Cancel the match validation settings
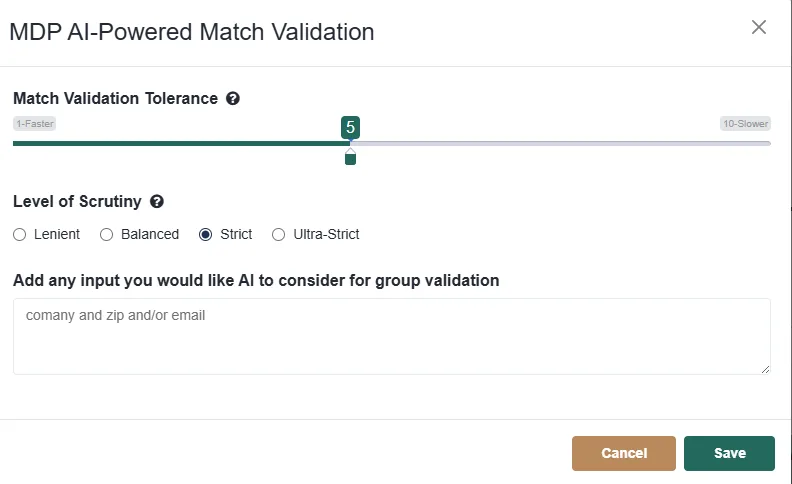 click(624, 453)
